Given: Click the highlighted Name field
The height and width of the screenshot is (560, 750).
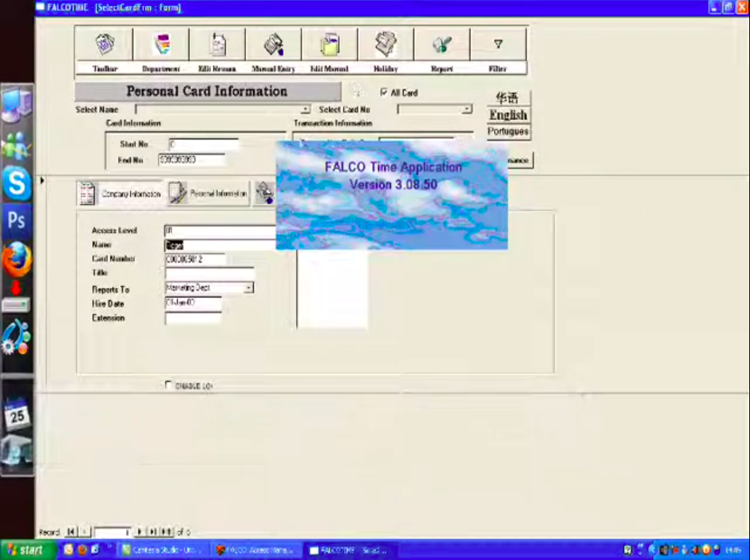Looking at the screenshot, I should click(220, 245).
